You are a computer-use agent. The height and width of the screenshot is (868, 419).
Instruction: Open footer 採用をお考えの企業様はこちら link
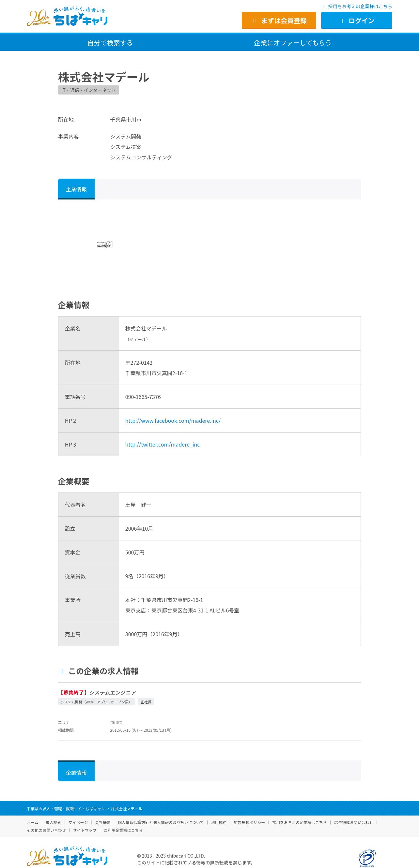300,822
